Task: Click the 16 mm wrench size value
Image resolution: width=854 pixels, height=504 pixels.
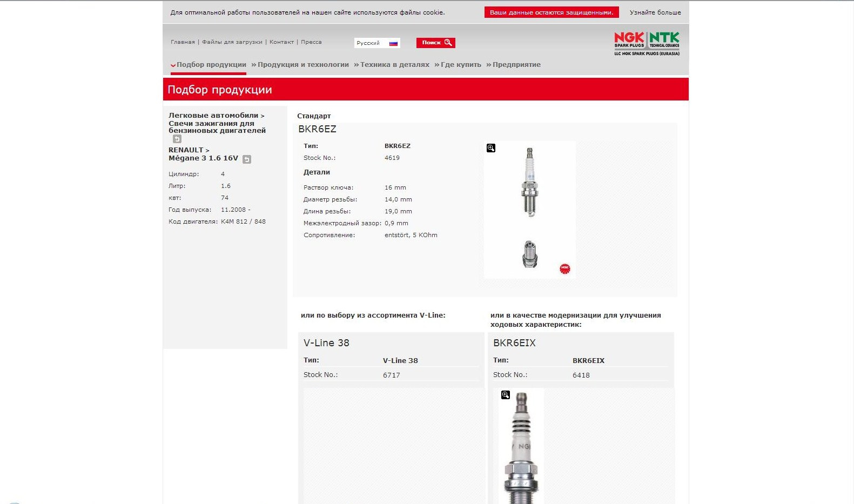Action: coord(395,187)
